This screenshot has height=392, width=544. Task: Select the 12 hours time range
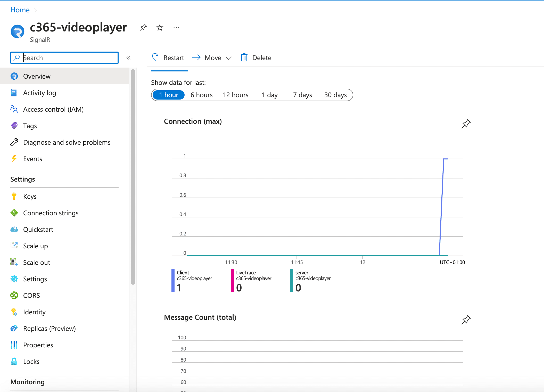click(235, 95)
